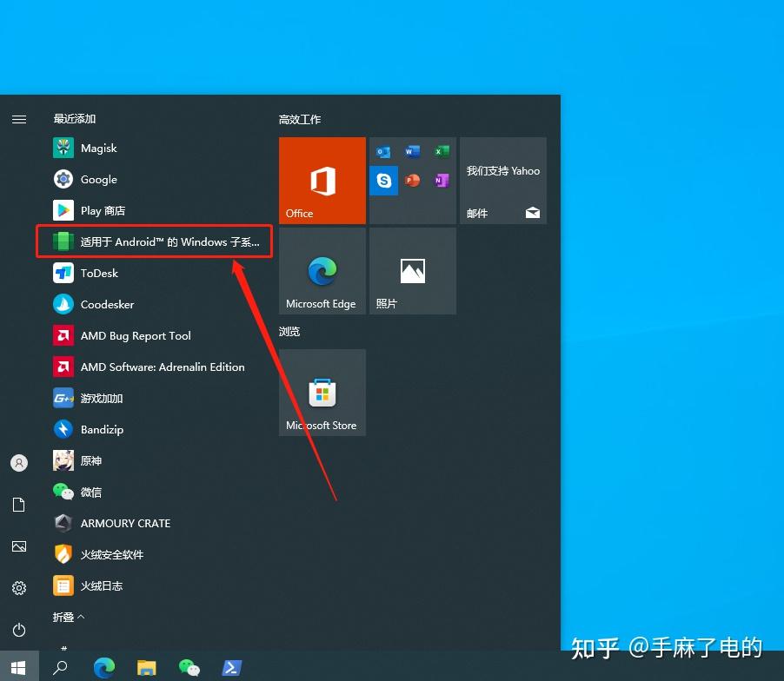Screen dimensions: 784x681
Task: Select the 浏览 tile group header
Action: coord(289,331)
